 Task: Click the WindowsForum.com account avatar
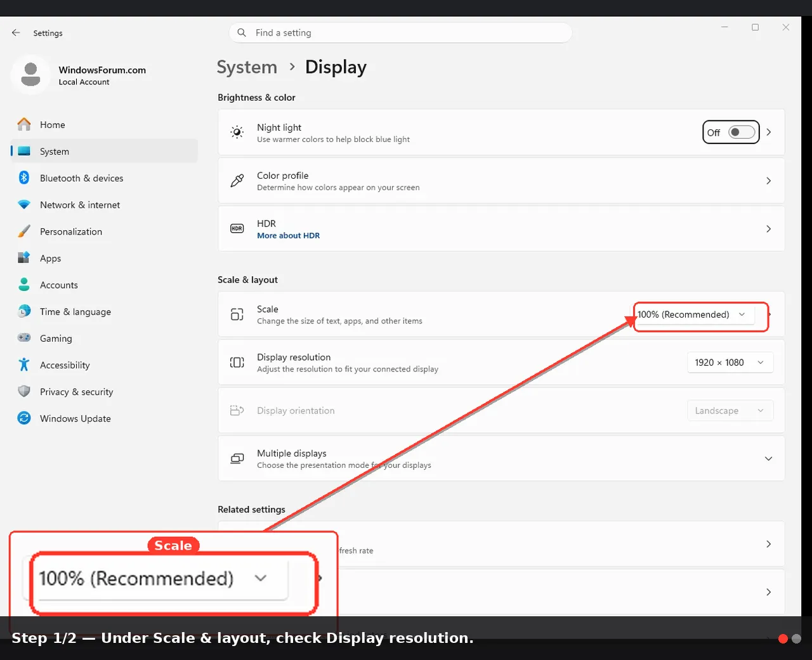(x=30, y=75)
